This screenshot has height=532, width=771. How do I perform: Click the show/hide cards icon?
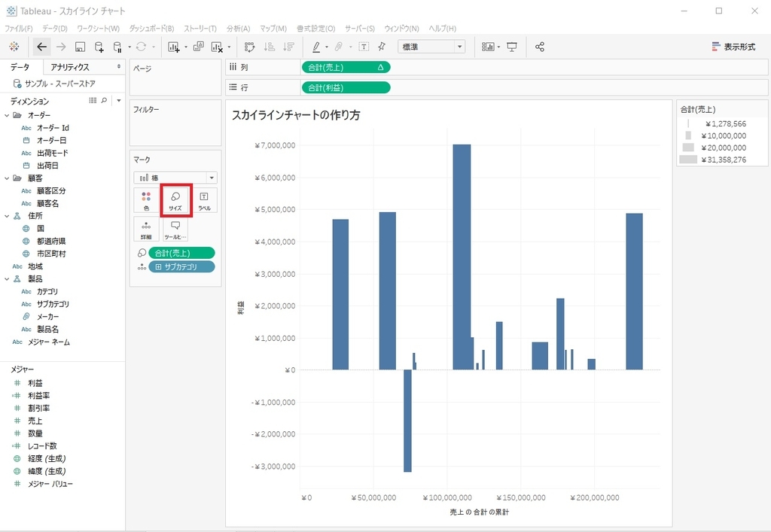coord(488,47)
